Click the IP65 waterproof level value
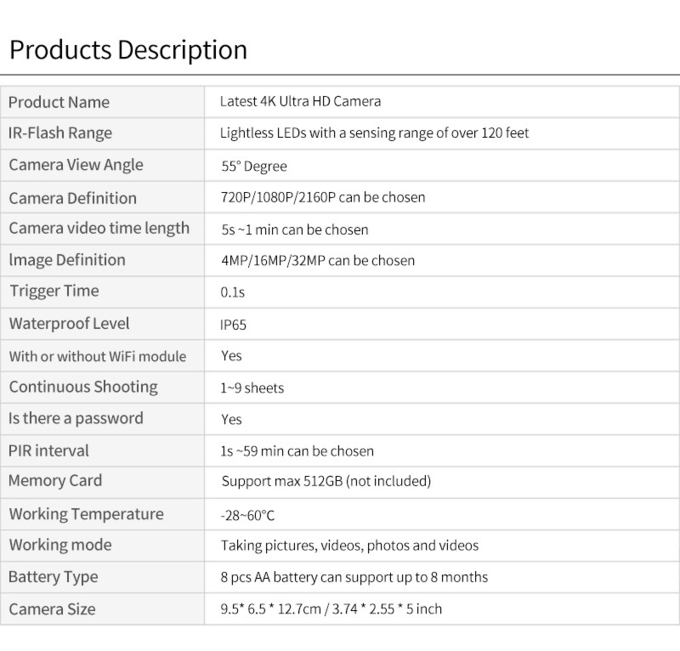680x651 pixels. (x=233, y=325)
